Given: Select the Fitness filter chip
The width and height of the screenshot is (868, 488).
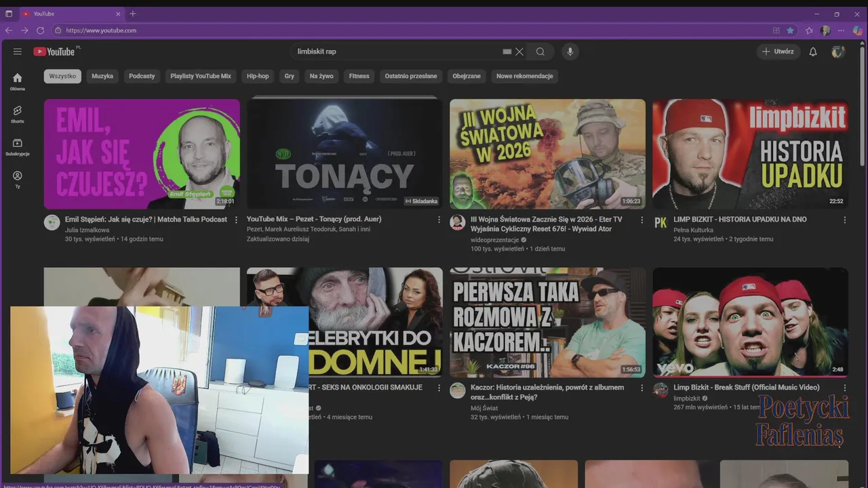Looking at the screenshot, I should coord(359,76).
